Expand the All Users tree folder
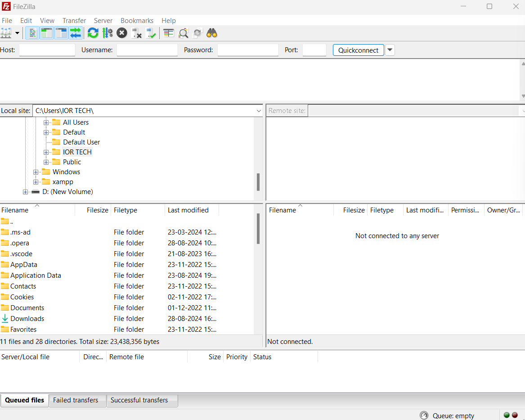This screenshot has height=420, width=525. (x=46, y=122)
